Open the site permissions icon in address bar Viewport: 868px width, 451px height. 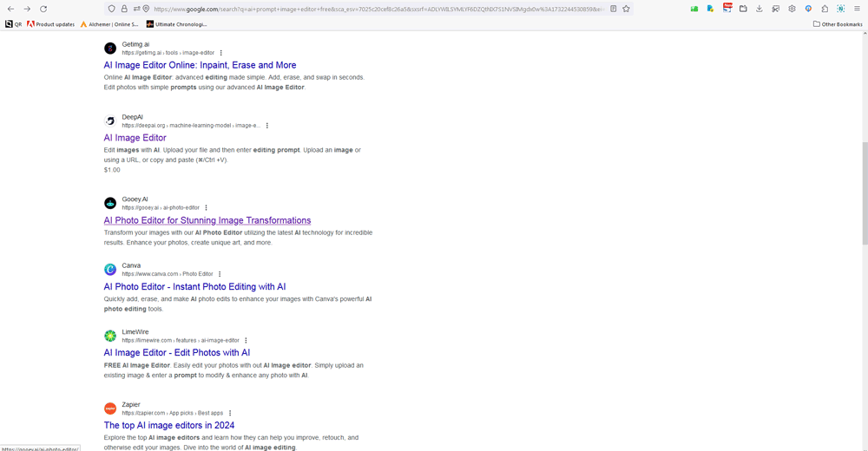point(136,9)
